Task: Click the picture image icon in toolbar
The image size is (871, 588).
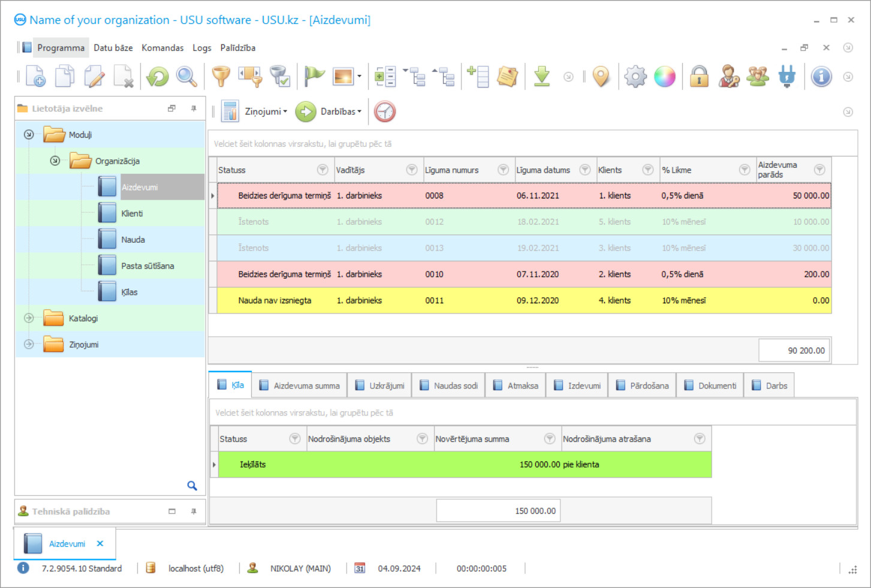Action: (343, 77)
